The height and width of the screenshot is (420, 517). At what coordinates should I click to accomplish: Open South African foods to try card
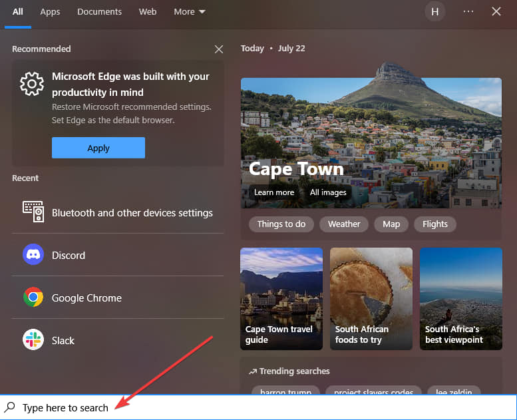[371, 299]
